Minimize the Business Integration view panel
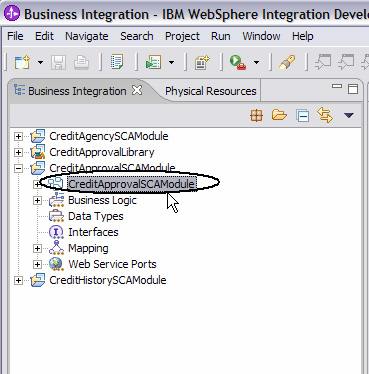The width and height of the screenshot is (369, 374). pos(337,86)
